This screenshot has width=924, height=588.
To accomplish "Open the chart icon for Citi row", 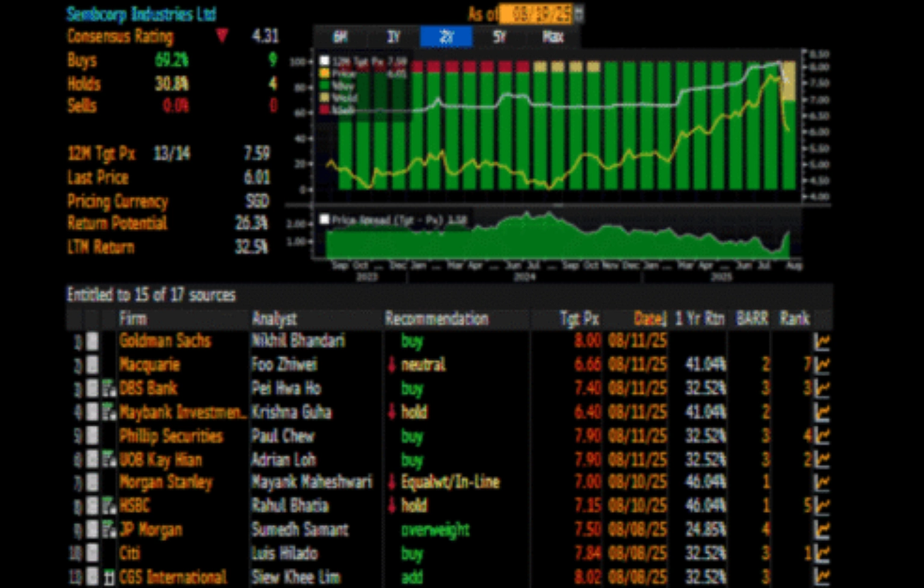I will click(x=822, y=554).
